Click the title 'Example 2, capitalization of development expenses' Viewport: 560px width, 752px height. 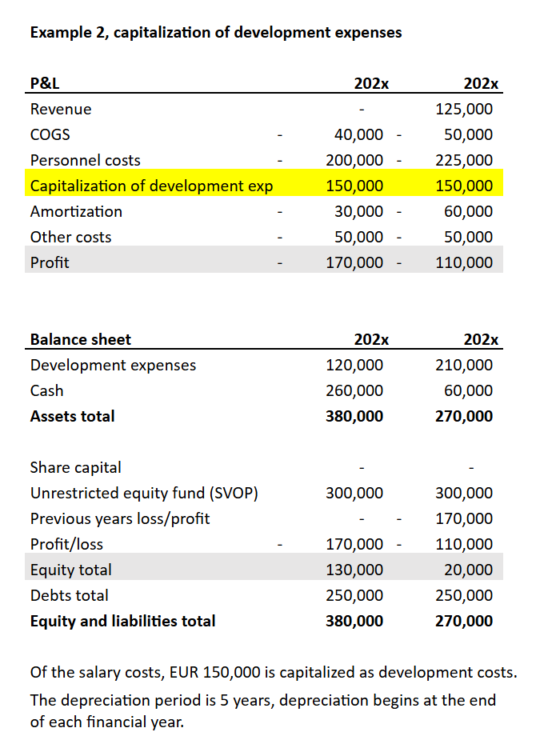215,33
